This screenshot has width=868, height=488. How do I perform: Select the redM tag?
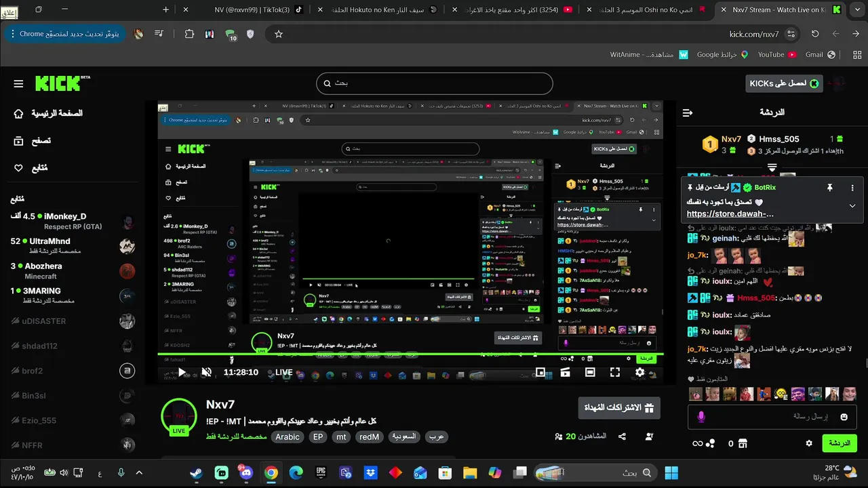370,437
